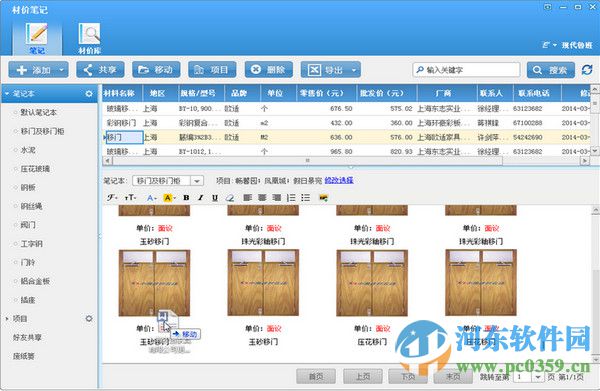Toggle underline formatting
Image resolution: width=600 pixels, height=391 pixels.
215,198
